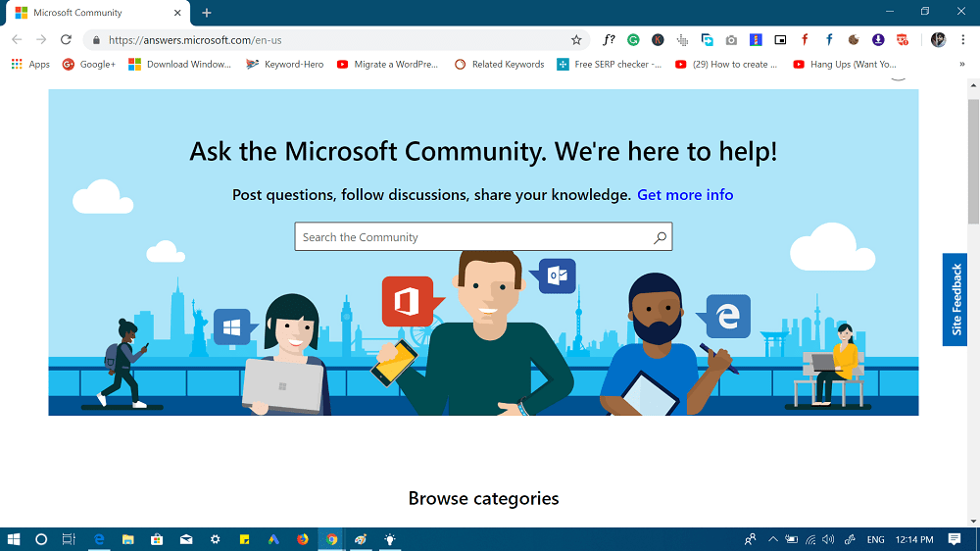Open the Action Center notification icon
Image resolution: width=980 pixels, height=551 pixels.
(955, 539)
